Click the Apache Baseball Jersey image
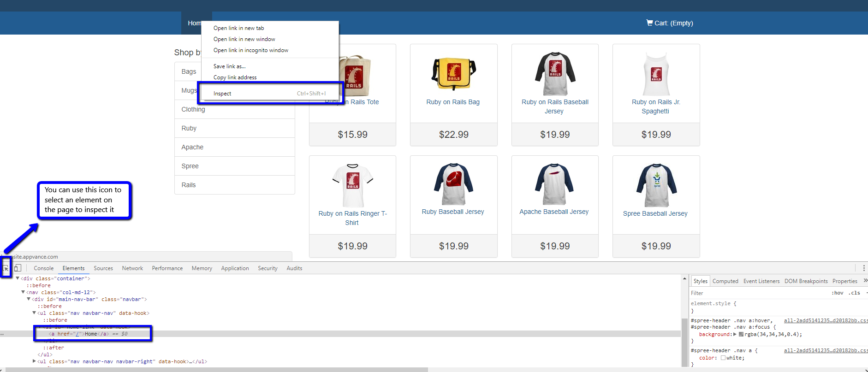Viewport: 868px width, 372px height. click(555, 184)
